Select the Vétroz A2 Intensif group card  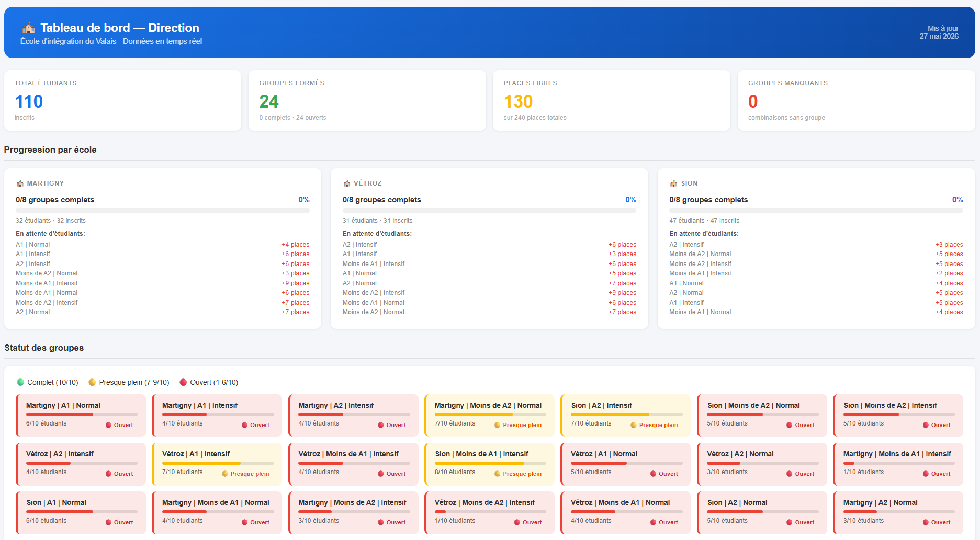coord(81,464)
